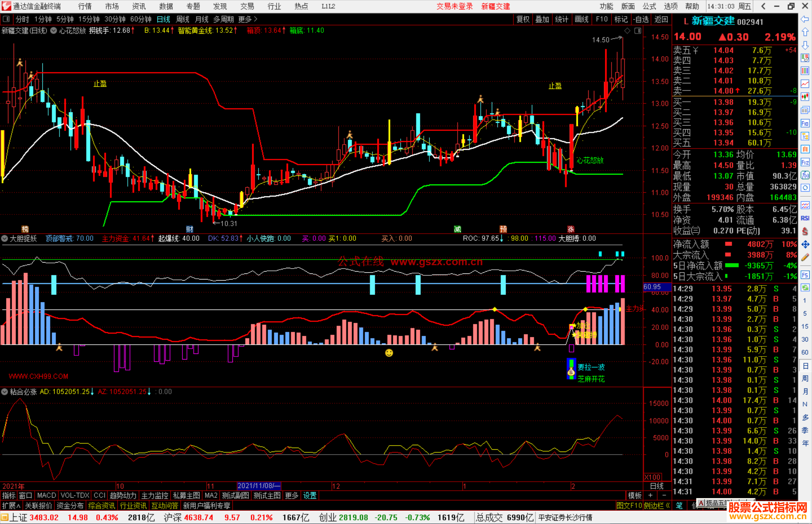The width and height of the screenshot is (812, 524).
Task: Select the pencil drawing tool icon
Action: pos(805,258)
